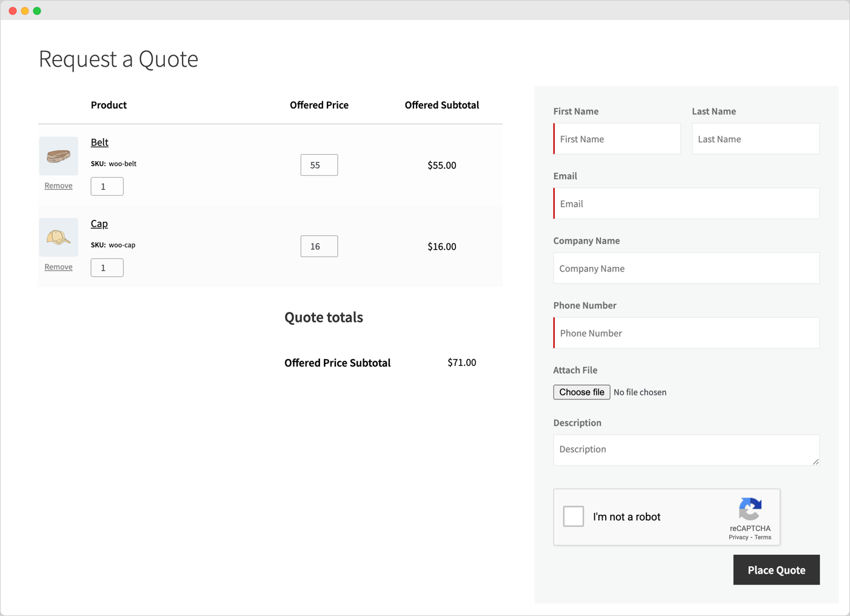850x616 pixels.
Task: Click the Cap product thumbnail image
Action: [x=58, y=237]
